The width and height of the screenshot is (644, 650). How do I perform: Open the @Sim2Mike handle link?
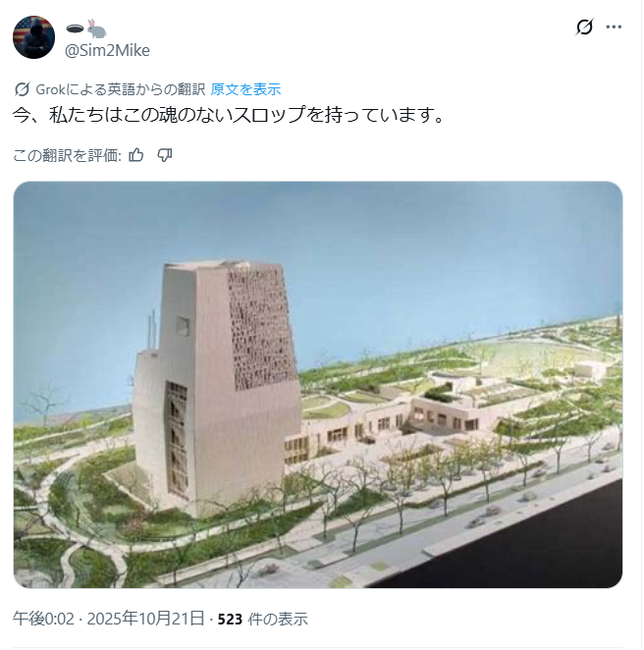point(107,51)
